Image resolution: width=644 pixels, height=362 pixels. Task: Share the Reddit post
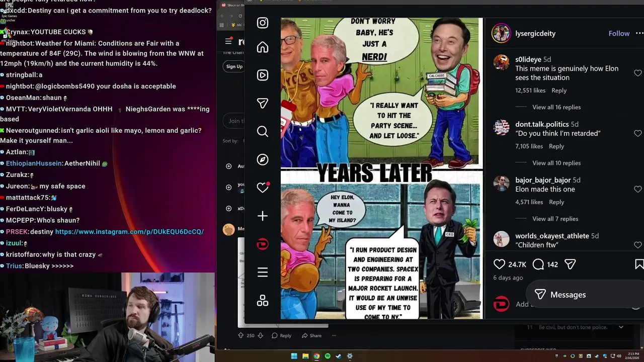[311, 335]
